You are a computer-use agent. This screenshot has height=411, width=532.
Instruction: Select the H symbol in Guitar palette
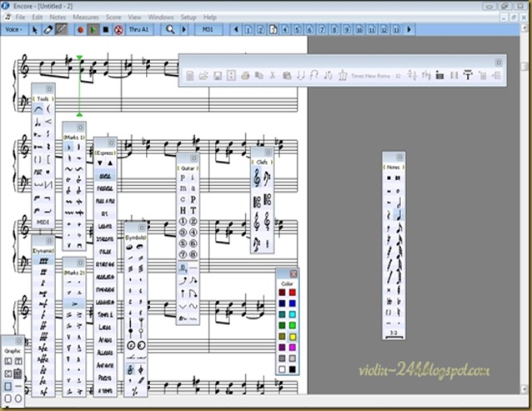click(183, 211)
